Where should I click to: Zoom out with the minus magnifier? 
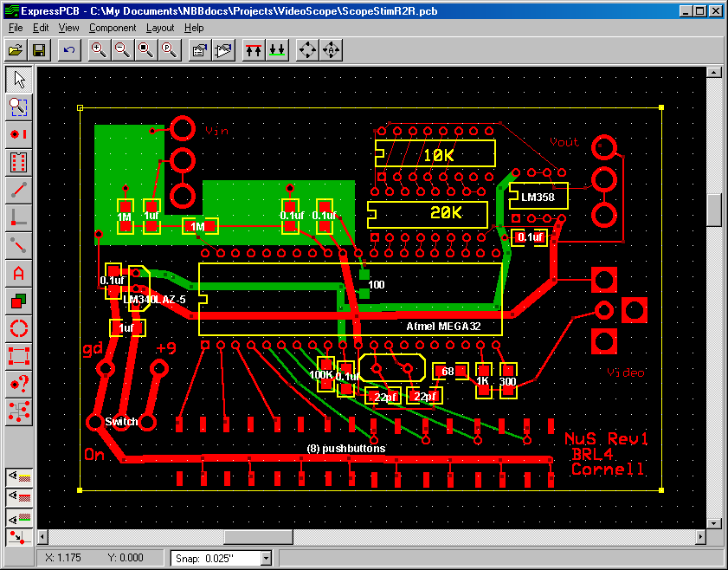[x=123, y=49]
